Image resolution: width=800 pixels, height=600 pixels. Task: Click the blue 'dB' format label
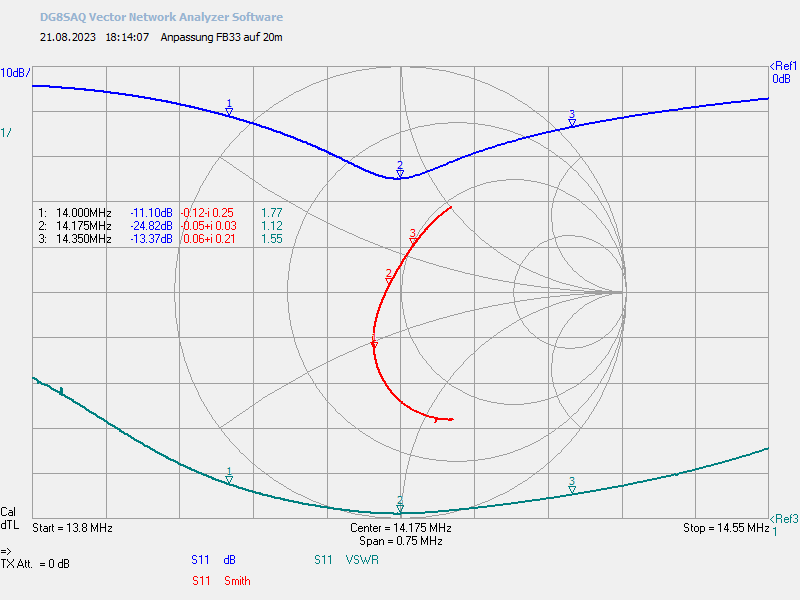(230, 560)
